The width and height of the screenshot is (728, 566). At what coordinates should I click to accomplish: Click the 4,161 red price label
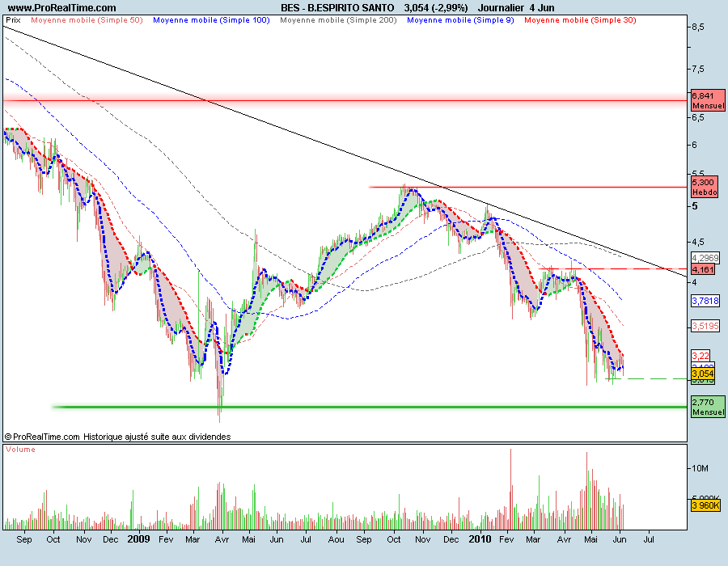coord(703,269)
